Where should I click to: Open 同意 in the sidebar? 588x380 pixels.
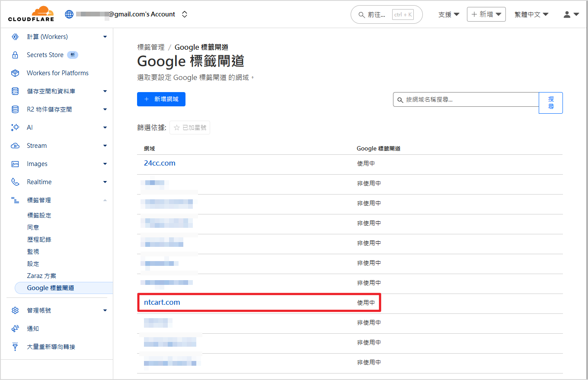click(x=33, y=227)
